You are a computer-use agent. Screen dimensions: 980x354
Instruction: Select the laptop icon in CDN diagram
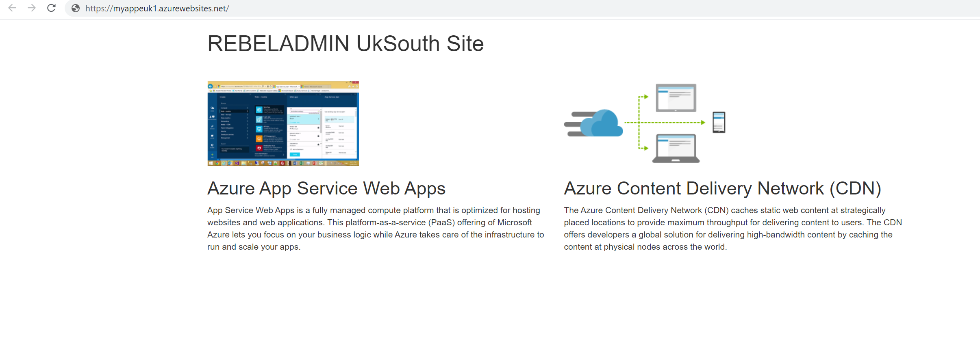pyautogui.click(x=676, y=149)
